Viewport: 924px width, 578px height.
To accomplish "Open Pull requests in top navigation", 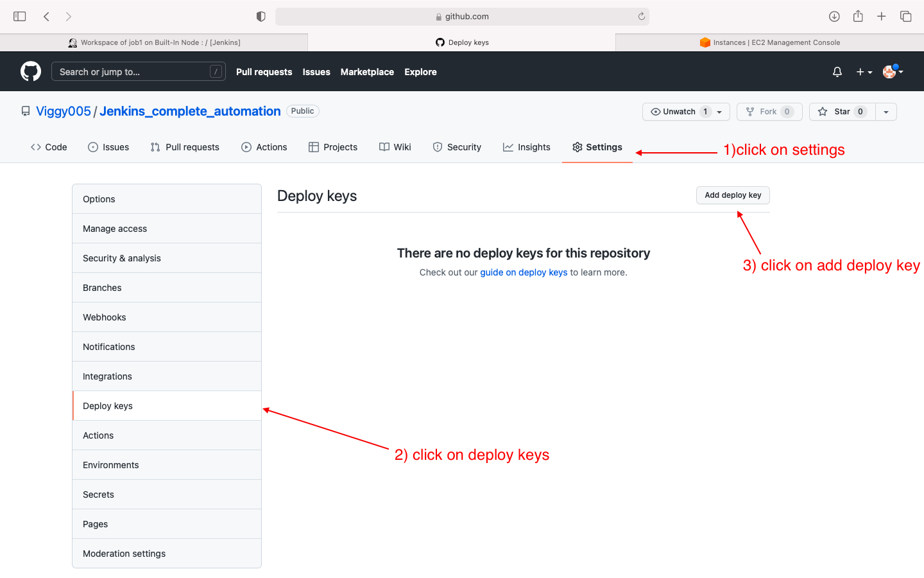I will point(264,72).
